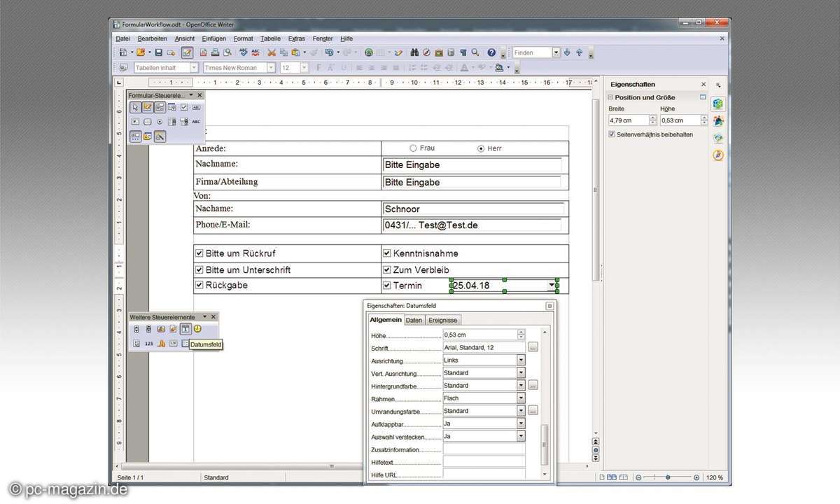Open the Auswahl verstecken dropdown
Viewport: 840px width, 504px height.
coord(521,436)
